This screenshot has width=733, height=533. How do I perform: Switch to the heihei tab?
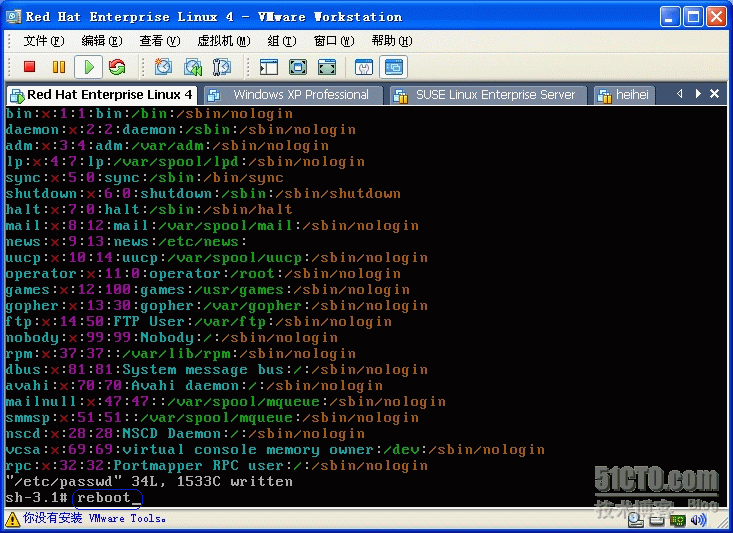(624, 95)
